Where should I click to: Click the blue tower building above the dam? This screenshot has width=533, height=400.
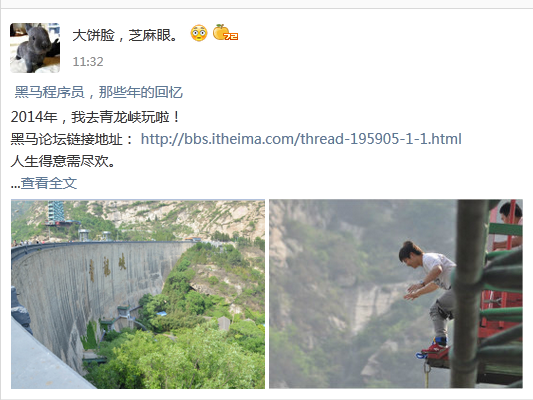click(56, 212)
